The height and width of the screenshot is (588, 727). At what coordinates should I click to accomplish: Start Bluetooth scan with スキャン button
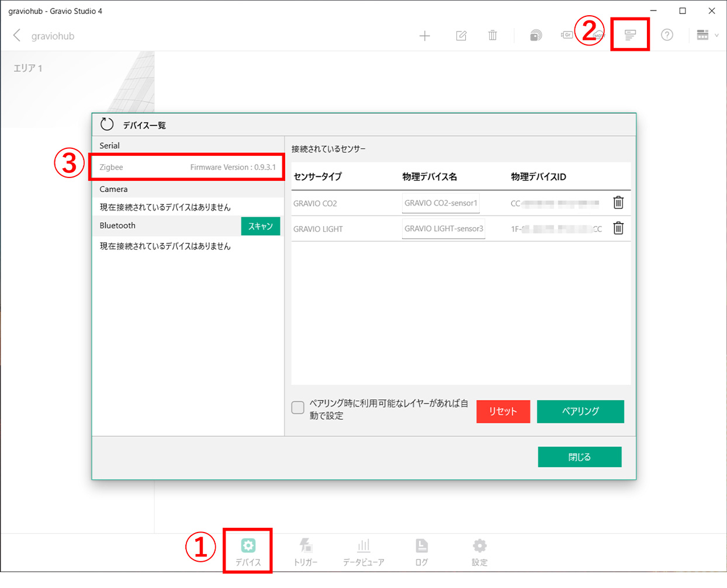261,226
